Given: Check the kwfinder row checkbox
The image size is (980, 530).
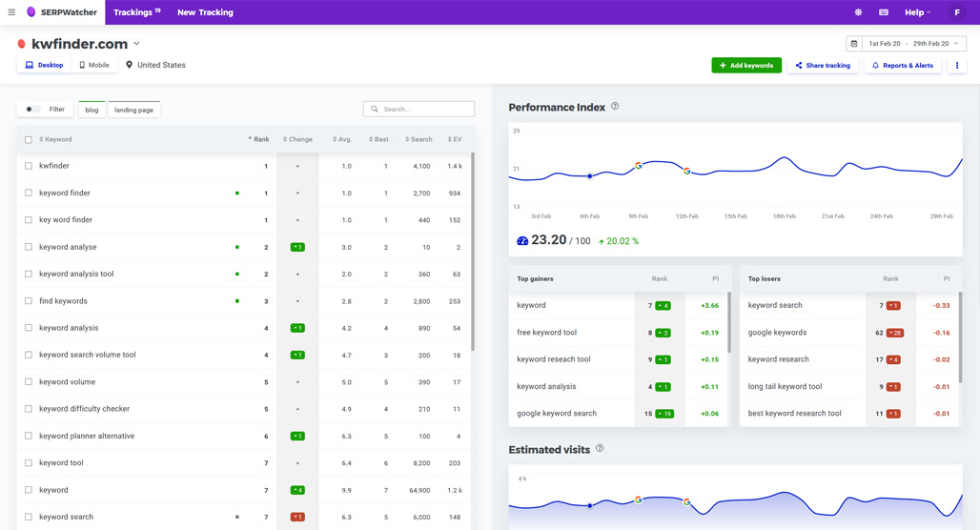Looking at the screenshot, I should coord(29,166).
